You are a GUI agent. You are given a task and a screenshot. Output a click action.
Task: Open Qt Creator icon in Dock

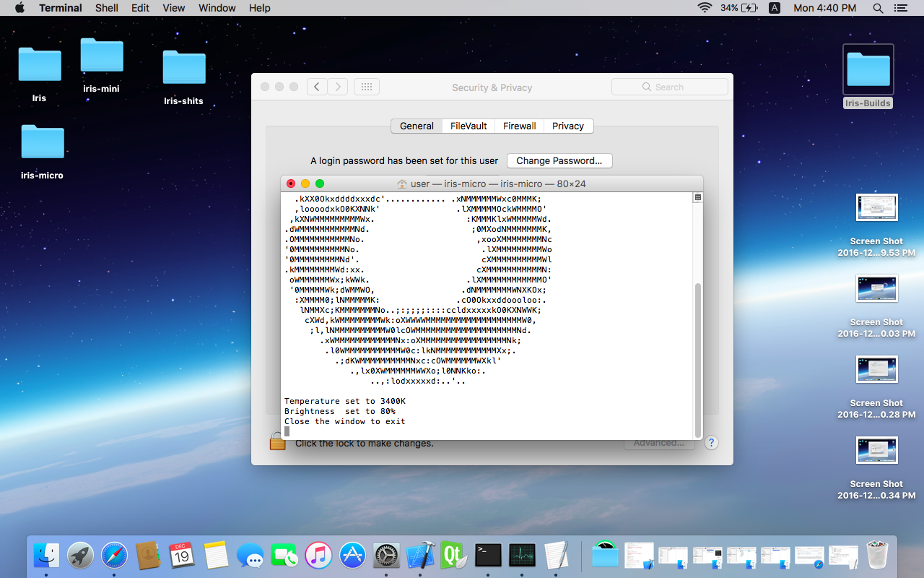454,556
